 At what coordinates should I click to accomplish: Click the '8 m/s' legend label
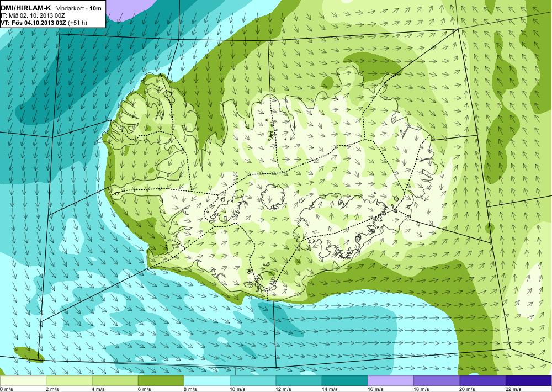pos(190,389)
